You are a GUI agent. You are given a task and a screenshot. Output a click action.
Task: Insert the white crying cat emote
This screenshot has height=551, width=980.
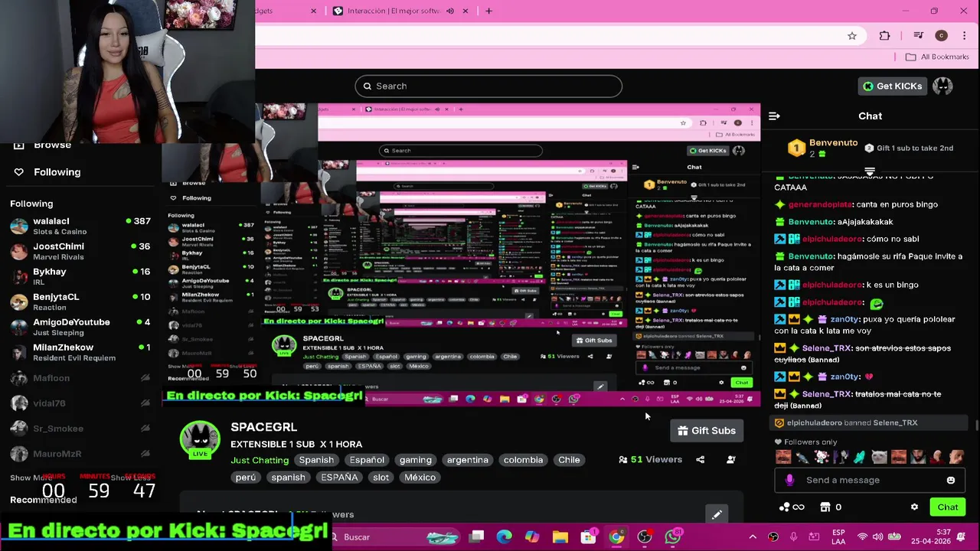[x=879, y=458]
